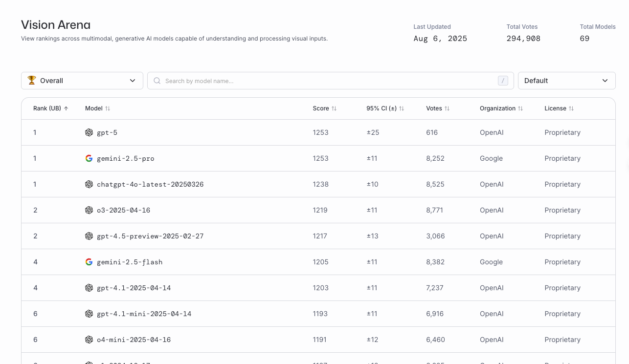
Task: Click the 6,916 votes cell
Action: tap(435, 314)
